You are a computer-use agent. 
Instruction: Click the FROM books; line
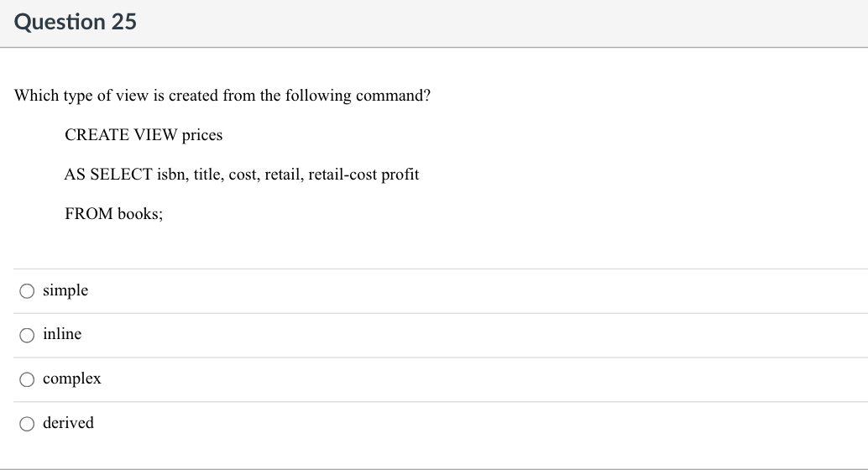(x=113, y=214)
